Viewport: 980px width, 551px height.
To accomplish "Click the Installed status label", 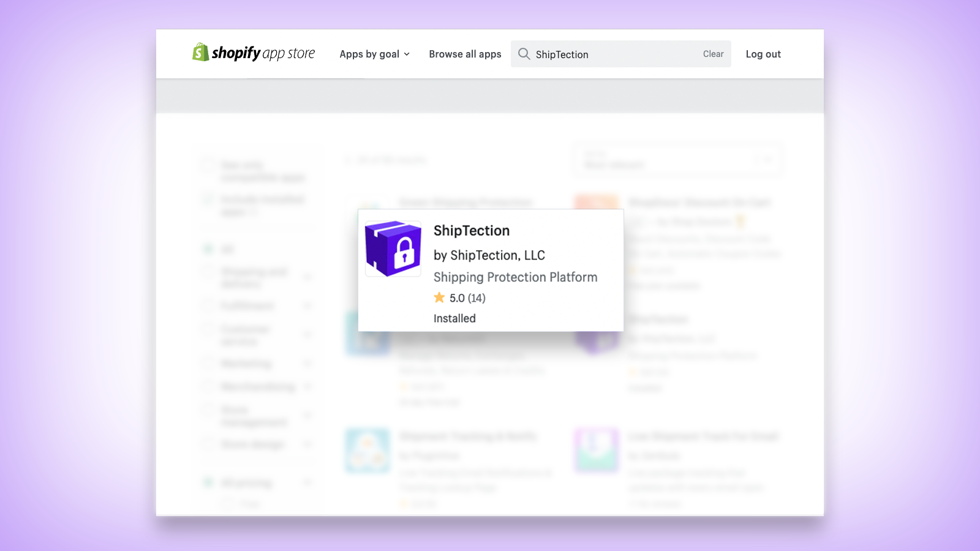I will pos(454,318).
